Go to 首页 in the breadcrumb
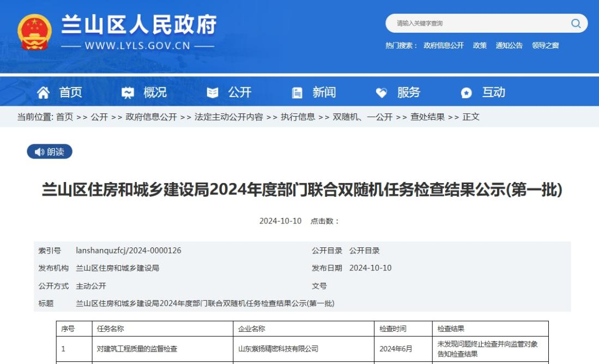Image resolution: width=599 pixels, height=364 pixels. (64, 117)
